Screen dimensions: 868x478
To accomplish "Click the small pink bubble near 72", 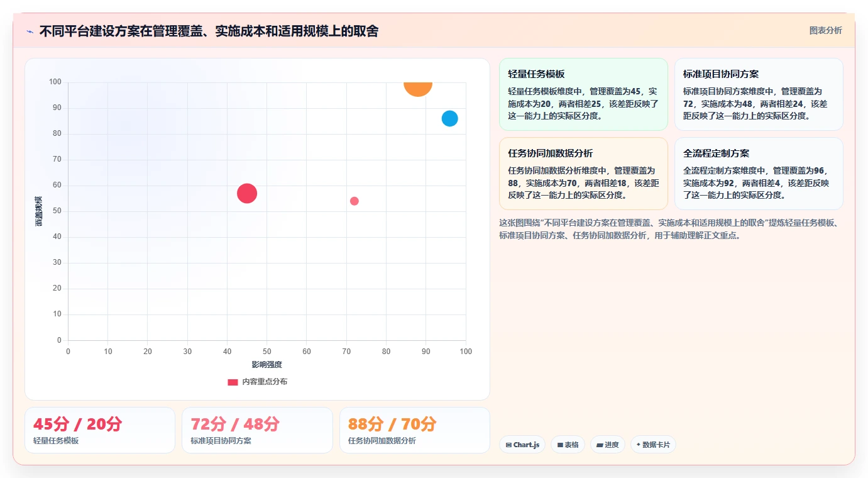I will pyautogui.click(x=354, y=201).
